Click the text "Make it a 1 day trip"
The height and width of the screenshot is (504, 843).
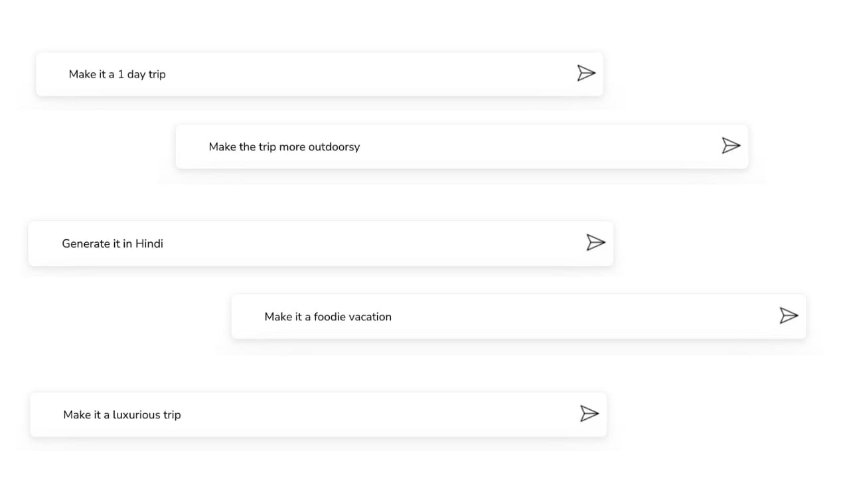(x=117, y=74)
